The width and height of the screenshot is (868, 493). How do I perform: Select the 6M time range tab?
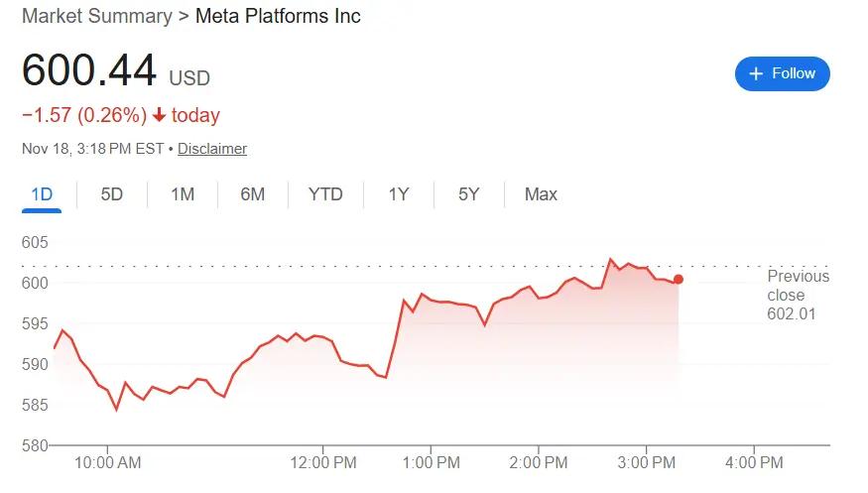coord(253,194)
